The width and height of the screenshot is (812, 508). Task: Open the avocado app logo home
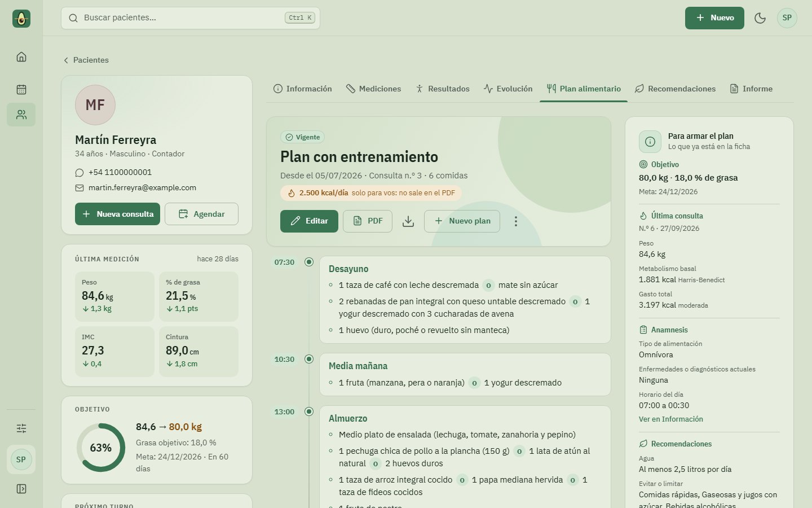tap(21, 19)
